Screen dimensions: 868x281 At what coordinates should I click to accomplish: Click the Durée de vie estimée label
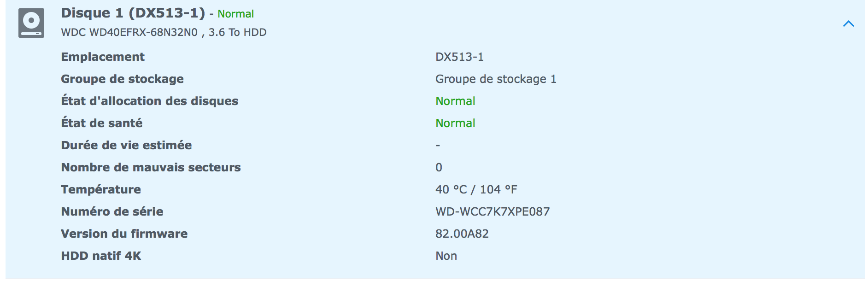[126, 145]
